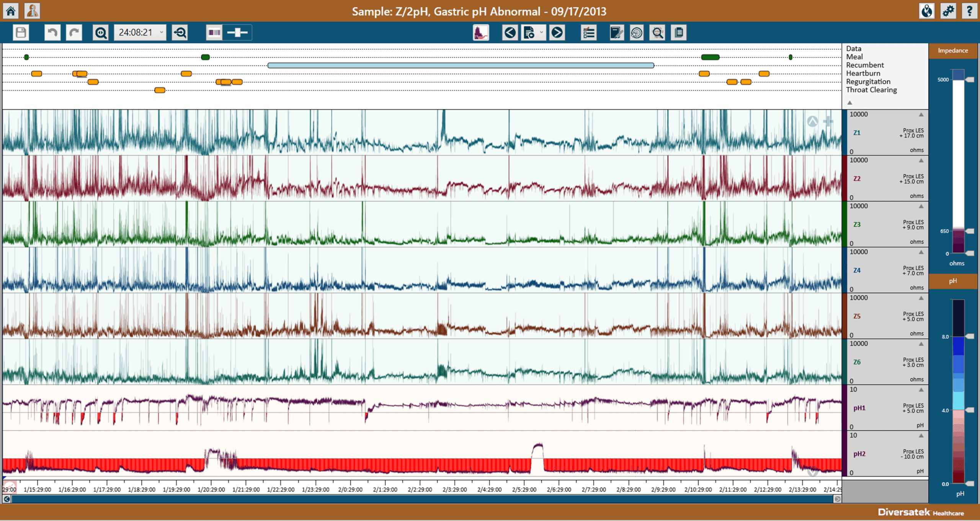Save the current study
980x521 pixels.
[21, 33]
